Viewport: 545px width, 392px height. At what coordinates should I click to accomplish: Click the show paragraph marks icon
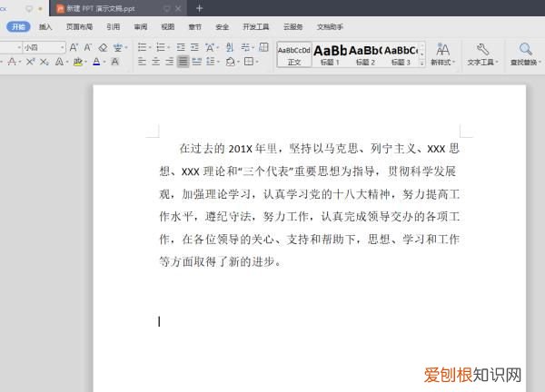click(245, 47)
